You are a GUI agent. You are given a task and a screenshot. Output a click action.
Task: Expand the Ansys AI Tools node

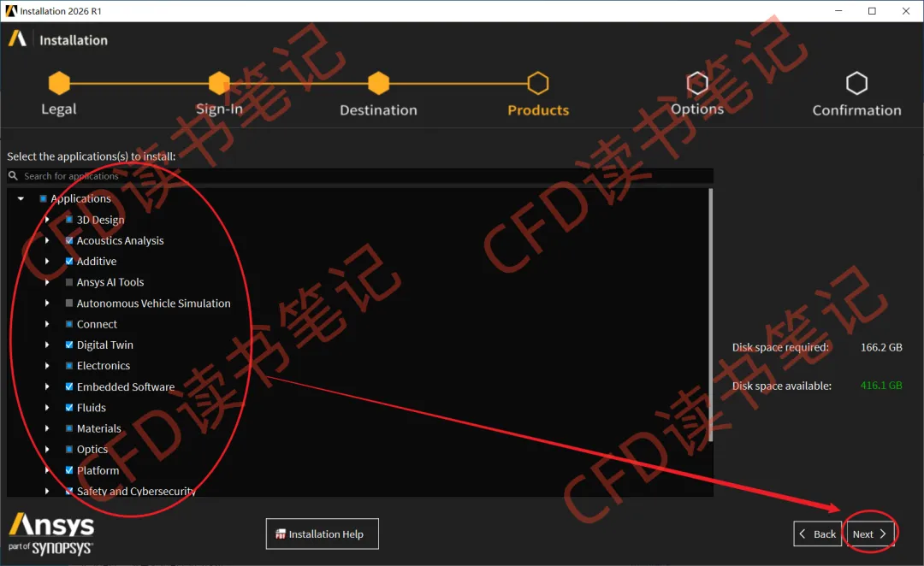coord(47,282)
